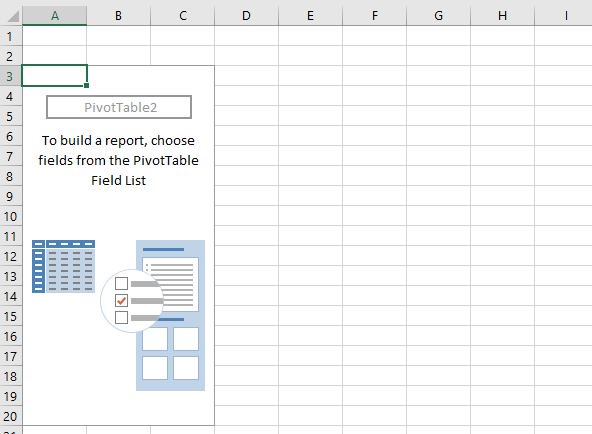This screenshot has height=434, width=592.
Task: Select row 18 header
Action: (11, 376)
